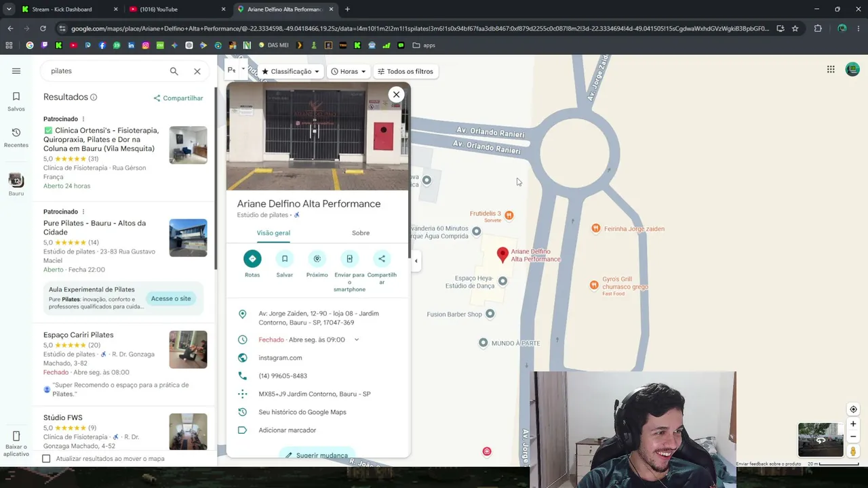Viewport: 868px width, 488px height.
Task: Click the MUNDO À PARTE pin
Action: click(484, 343)
